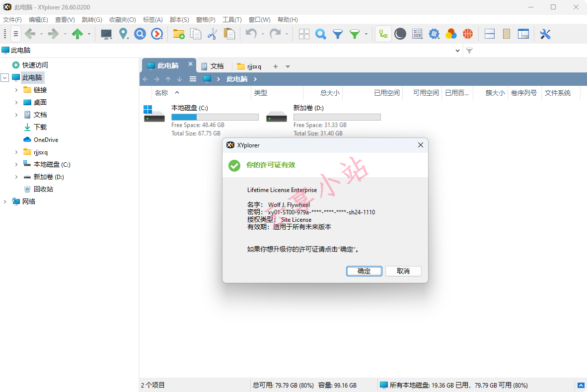Click the blue gear badge icon
The width and height of the screenshot is (587, 392).
tap(434, 34)
